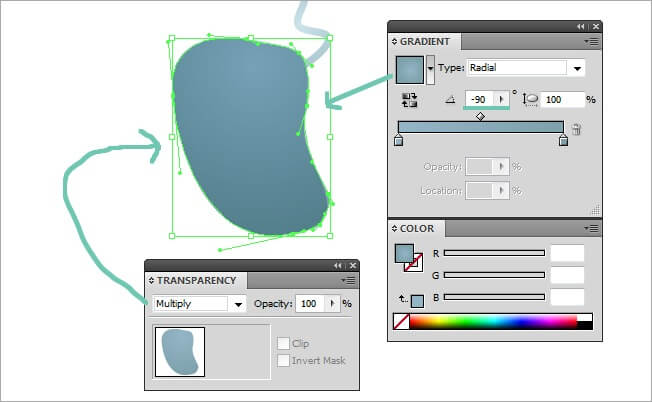This screenshot has width=652, height=402.
Task: Click the gradient angle icon
Action: tap(450, 100)
